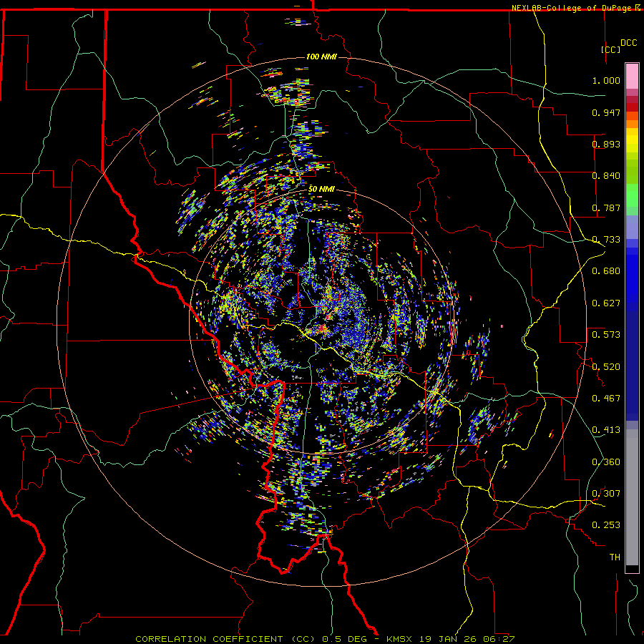Click the 0.733 legend value
Image resolution: width=644 pixels, height=644 pixels.
tap(606, 240)
